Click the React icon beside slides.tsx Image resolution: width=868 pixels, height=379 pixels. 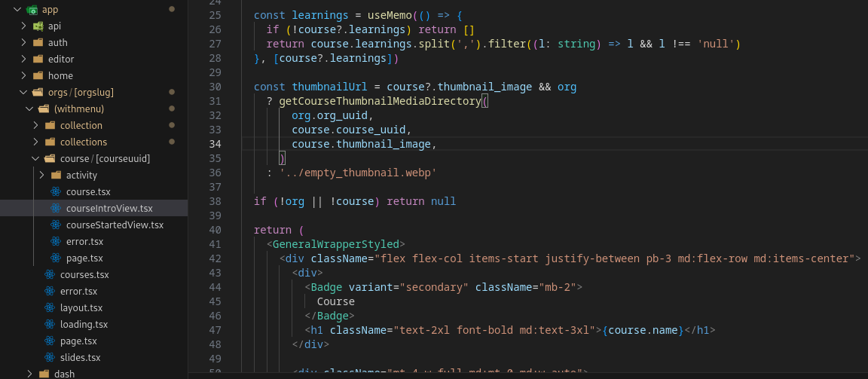tap(50, 358)
